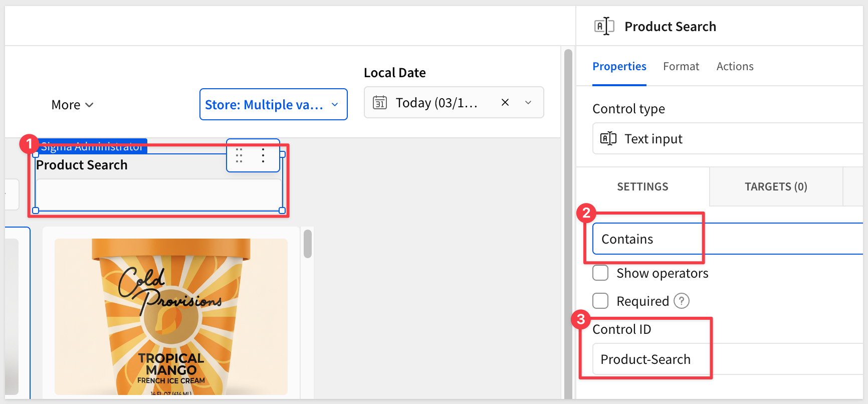
Task: Click the Tropical Mango ice cream image
Action: click(x=171, y=316)
